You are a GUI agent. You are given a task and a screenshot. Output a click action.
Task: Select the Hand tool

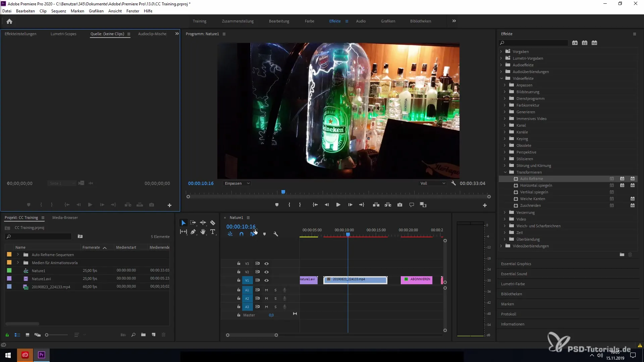[203, 232]
